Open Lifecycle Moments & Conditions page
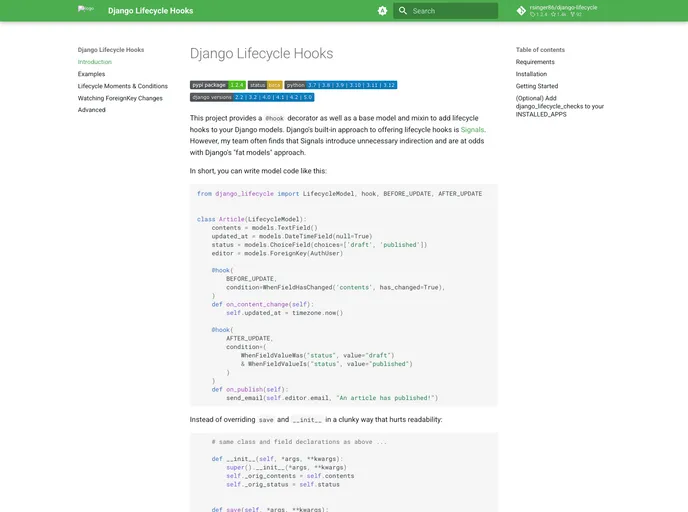The image size is (688, 512). tap(123, 86)
